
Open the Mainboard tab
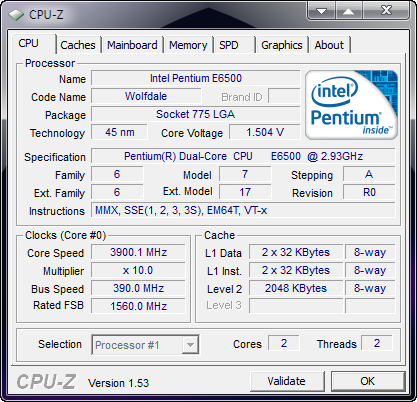coord(132,45)
